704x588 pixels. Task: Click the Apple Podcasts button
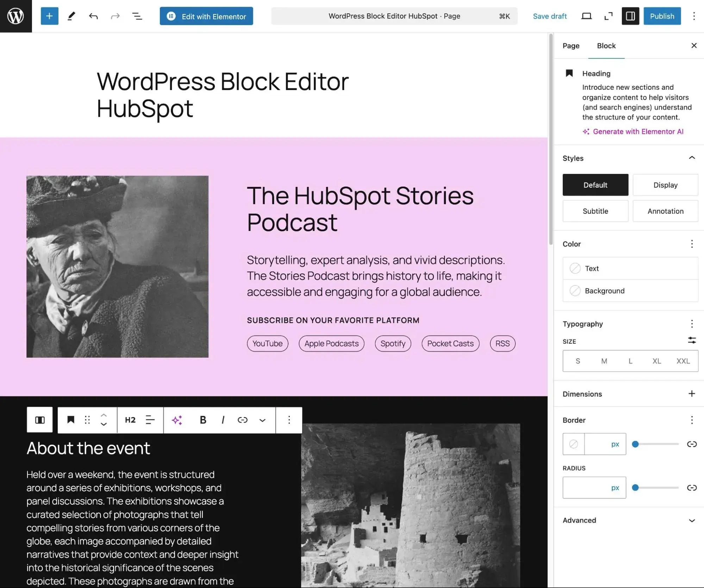331,343
